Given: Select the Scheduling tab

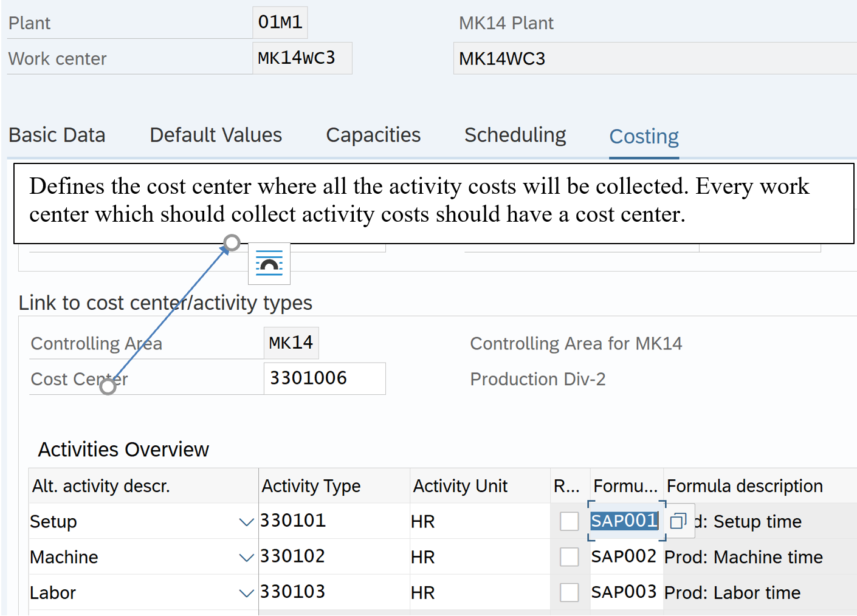Looking at the screenshot, I should tap(515, 135).
